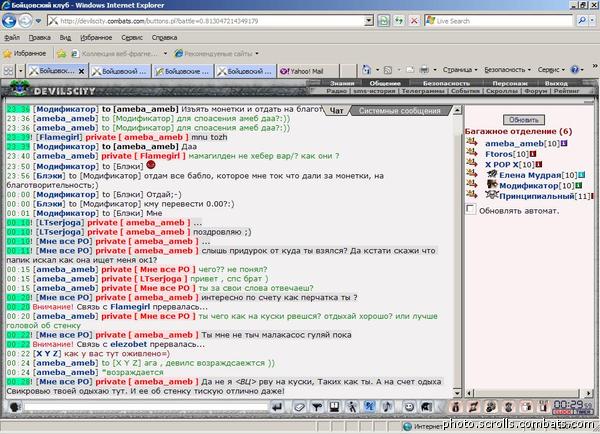
Task: Click the eraser clear-chat icon
Action: (x=299, y=407)
